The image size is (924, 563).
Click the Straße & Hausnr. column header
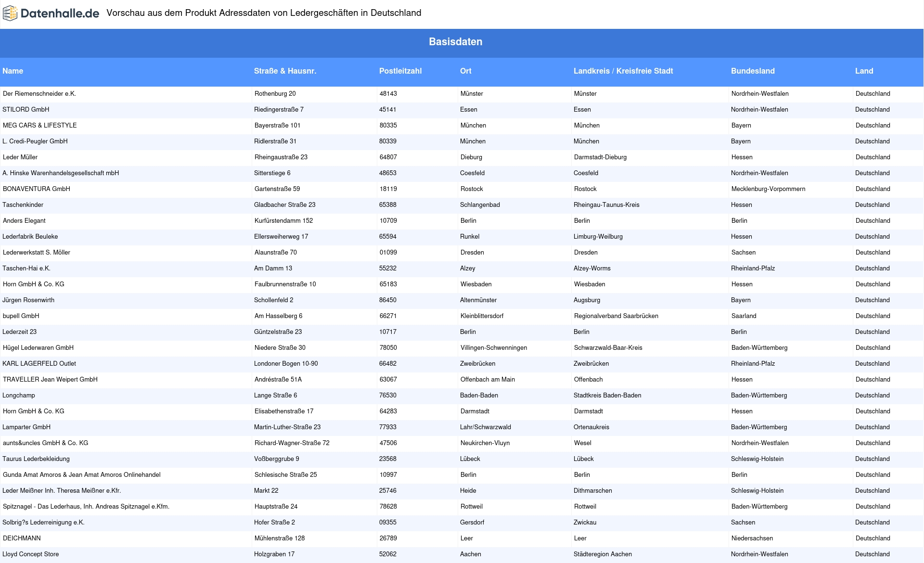[285, 71]
